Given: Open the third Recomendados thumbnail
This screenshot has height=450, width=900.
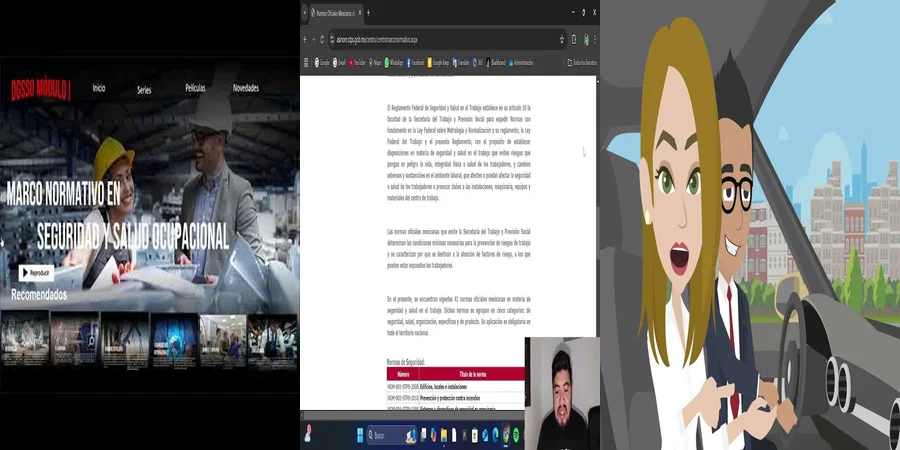Looking at the screenshot, I should pos(125,340).
